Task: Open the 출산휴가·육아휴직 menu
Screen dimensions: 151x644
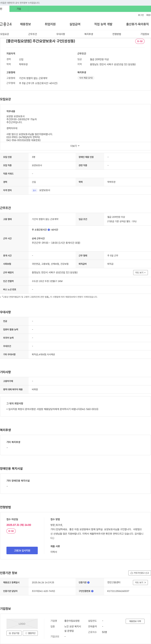Action: (137, 24)
